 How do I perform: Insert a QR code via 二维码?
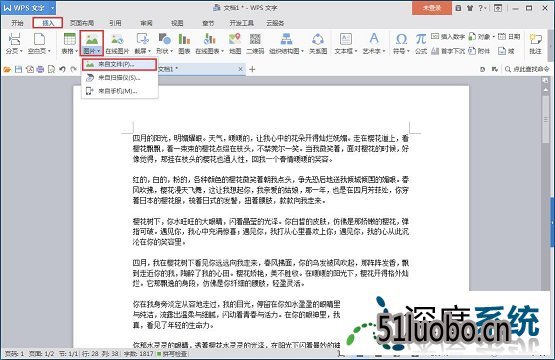255,44
